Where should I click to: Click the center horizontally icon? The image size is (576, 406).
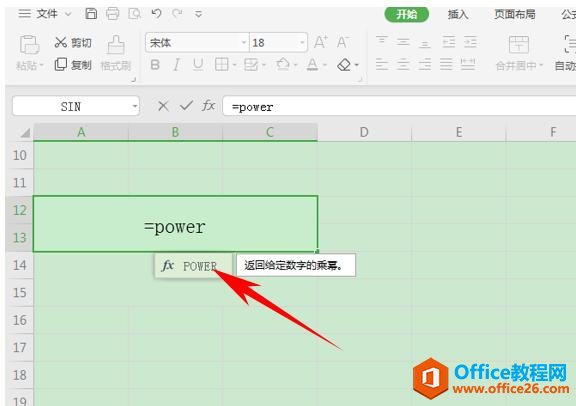pos(403,65)
